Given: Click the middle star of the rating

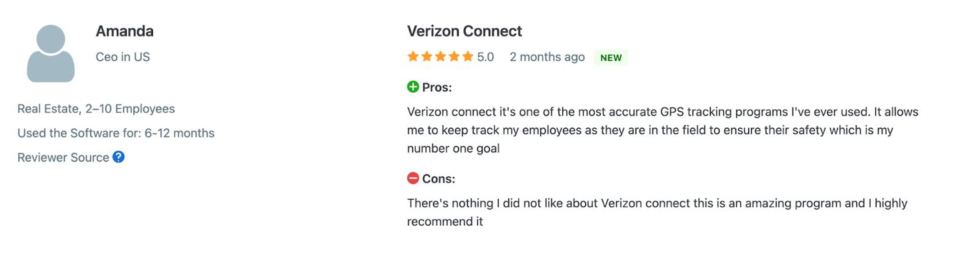Looking at the screenshot, I should click(441, 57).
